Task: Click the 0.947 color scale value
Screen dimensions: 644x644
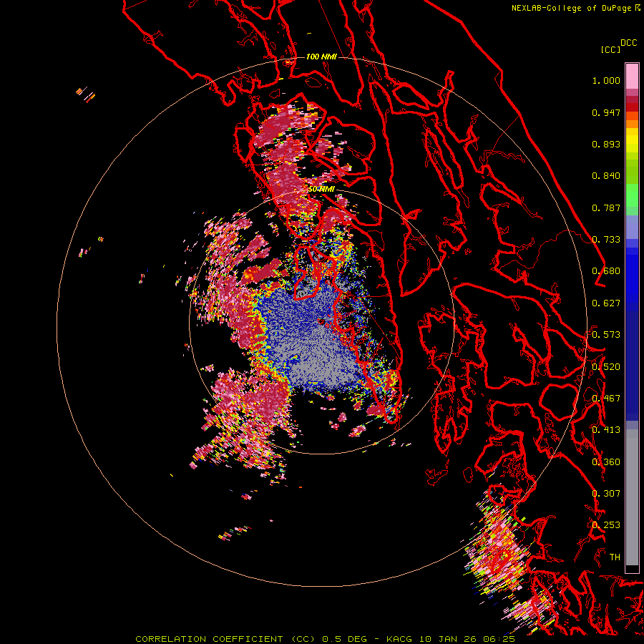Action: point(606,112)
